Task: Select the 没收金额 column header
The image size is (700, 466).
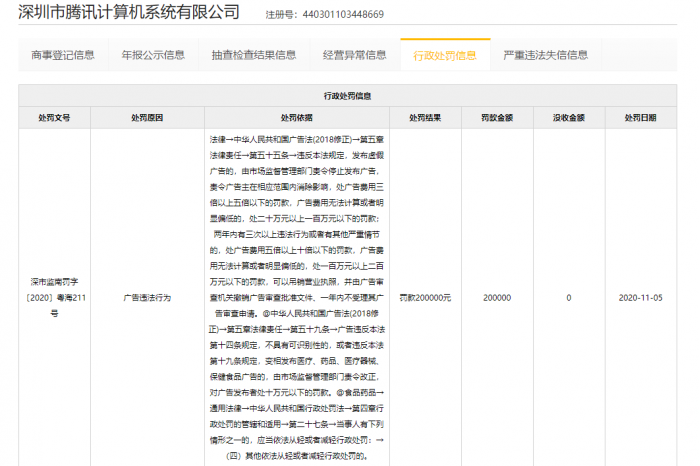Action: [x=568, y=117]
